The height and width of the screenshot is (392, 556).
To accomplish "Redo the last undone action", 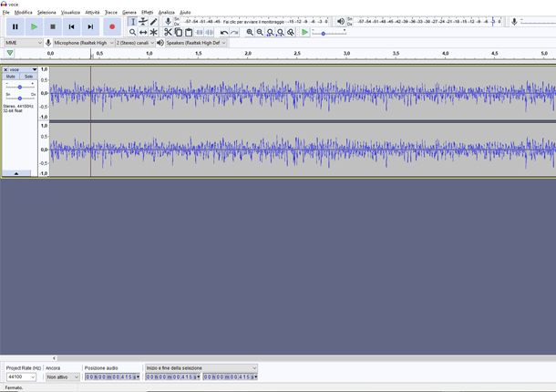I will (x=234, y=32).
